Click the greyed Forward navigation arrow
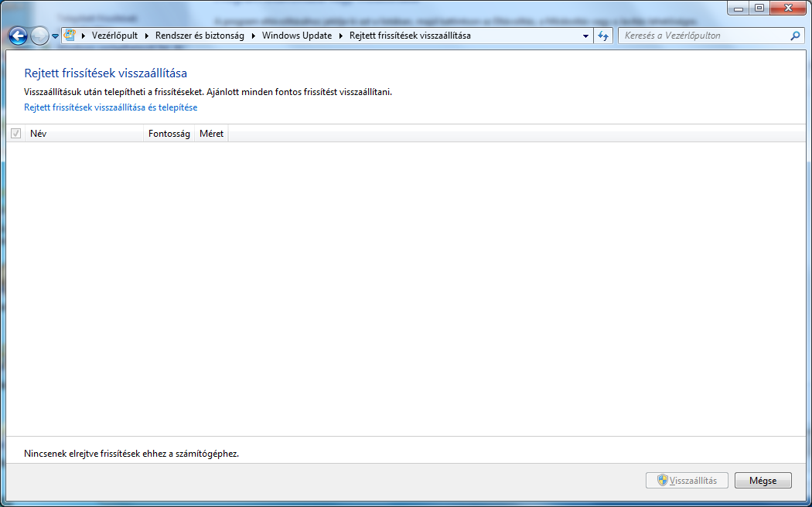The image size is (812, 507). [x=40, y=36]
